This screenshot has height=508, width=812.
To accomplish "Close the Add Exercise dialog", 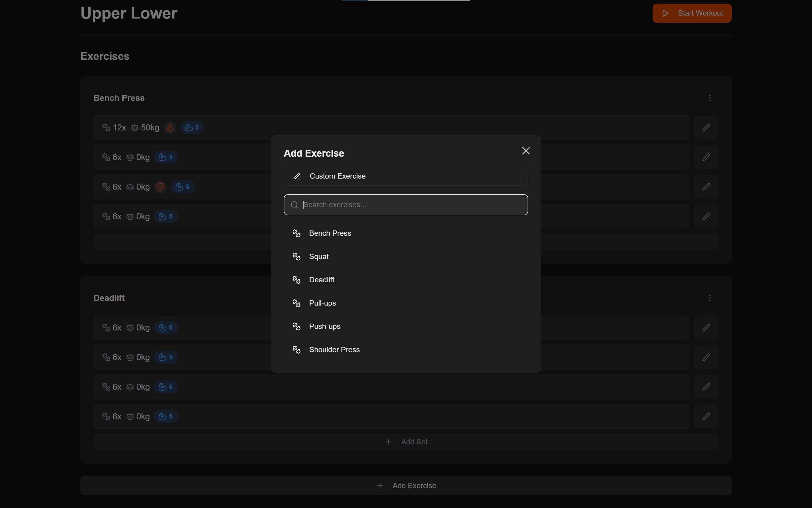I will click(526, 151).
